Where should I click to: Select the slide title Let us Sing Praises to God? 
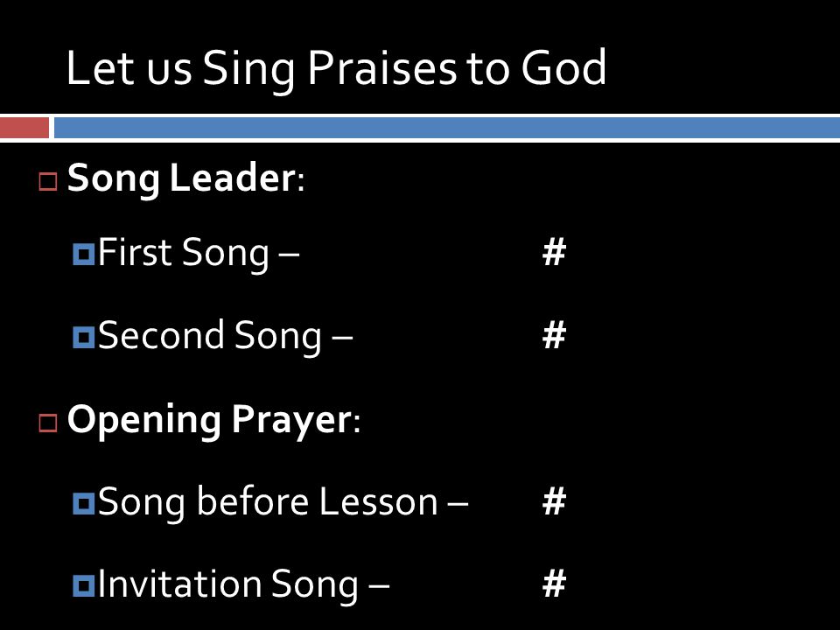(x=336, y=68)
